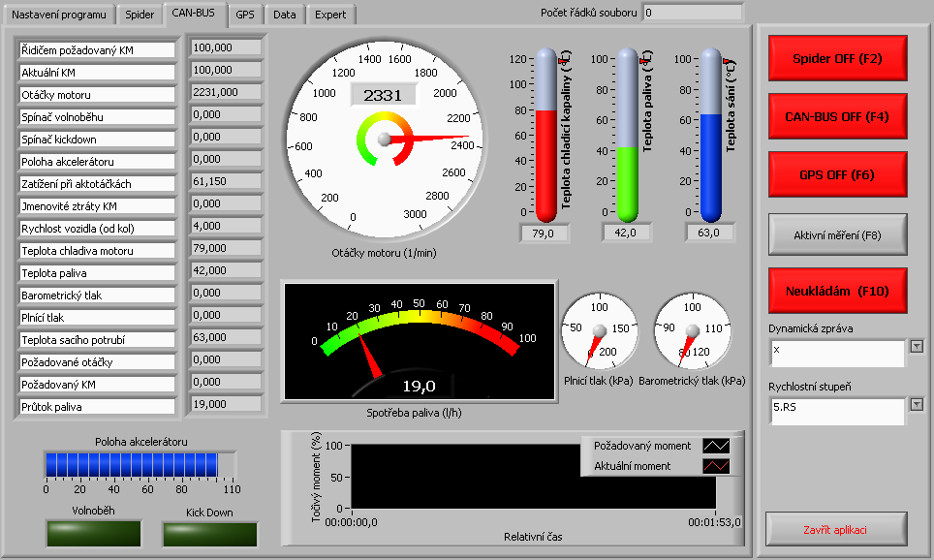
Task: Click the Volnoběh indicator light
Action: [x=94, y=534]
